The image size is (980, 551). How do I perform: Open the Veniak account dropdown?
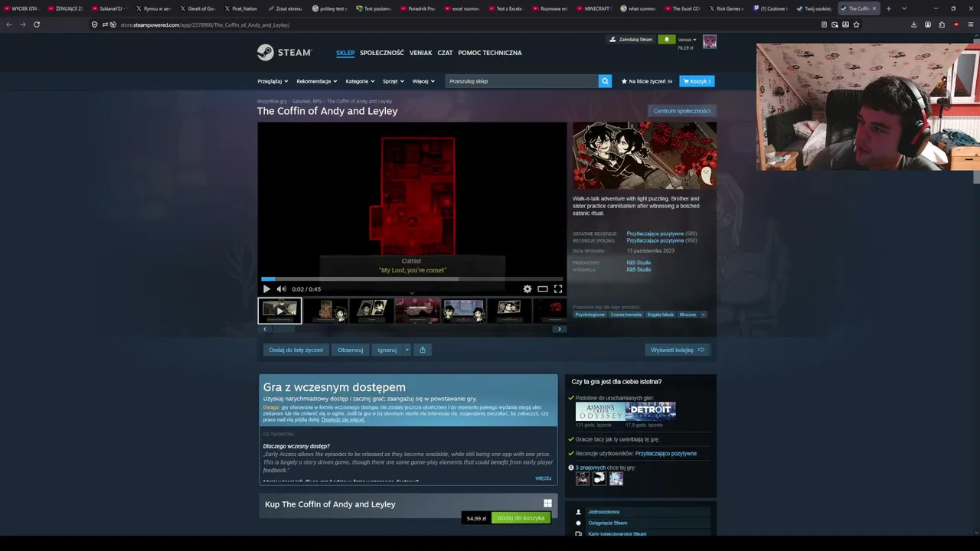tap(687, 39)
